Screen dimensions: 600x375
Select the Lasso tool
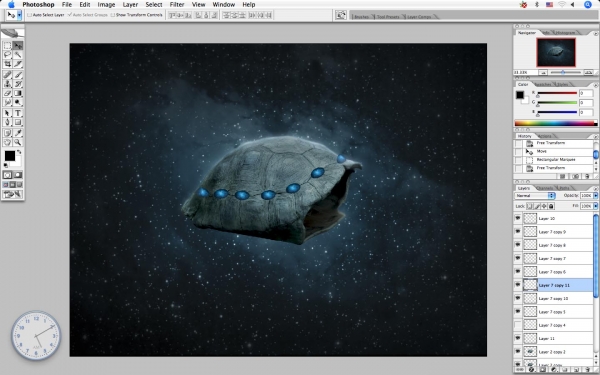click(x=7, y=55)
